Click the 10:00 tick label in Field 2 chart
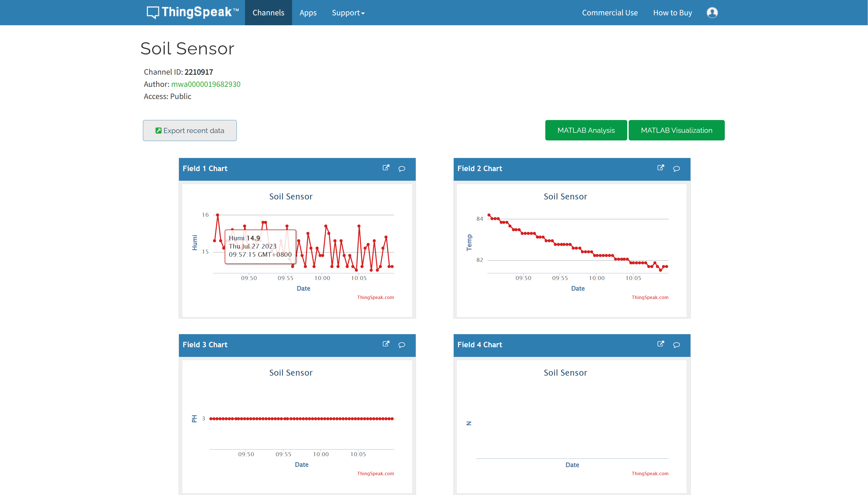 coord(597,278)
